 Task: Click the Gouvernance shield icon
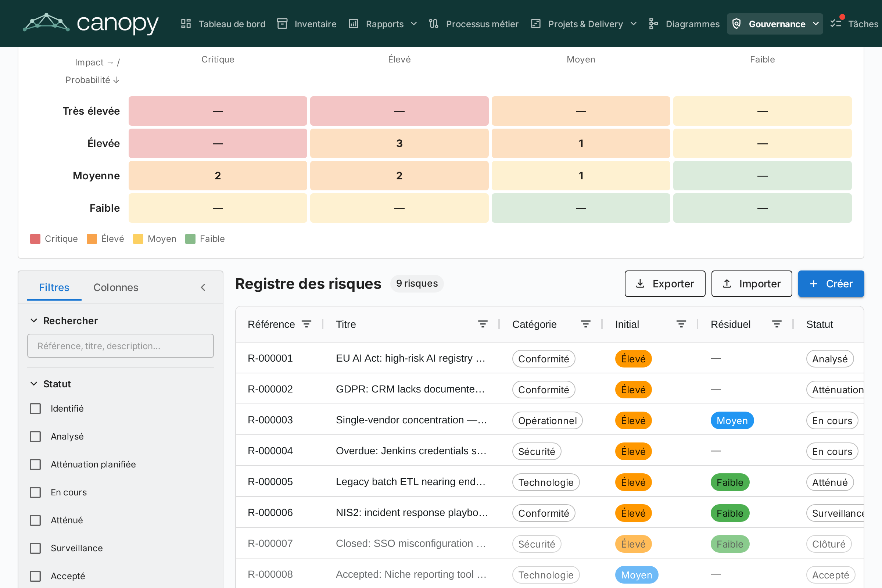(x=736, y=24)
